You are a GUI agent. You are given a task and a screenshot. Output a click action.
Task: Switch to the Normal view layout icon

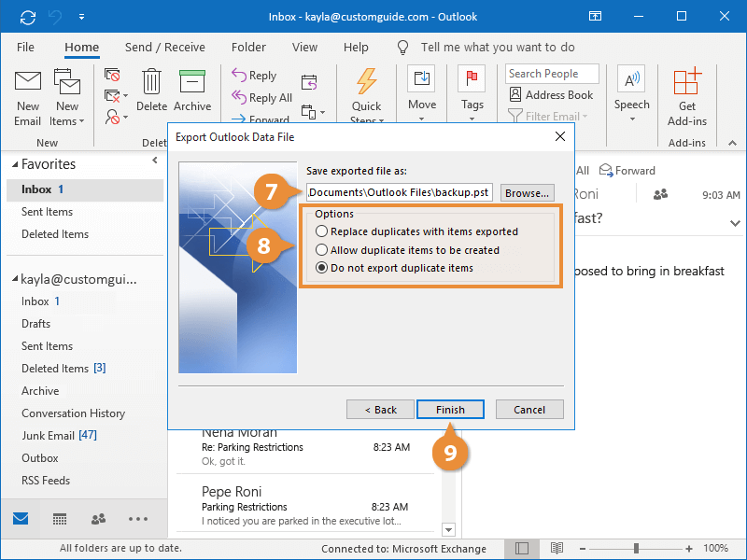[x=522, y=549]
